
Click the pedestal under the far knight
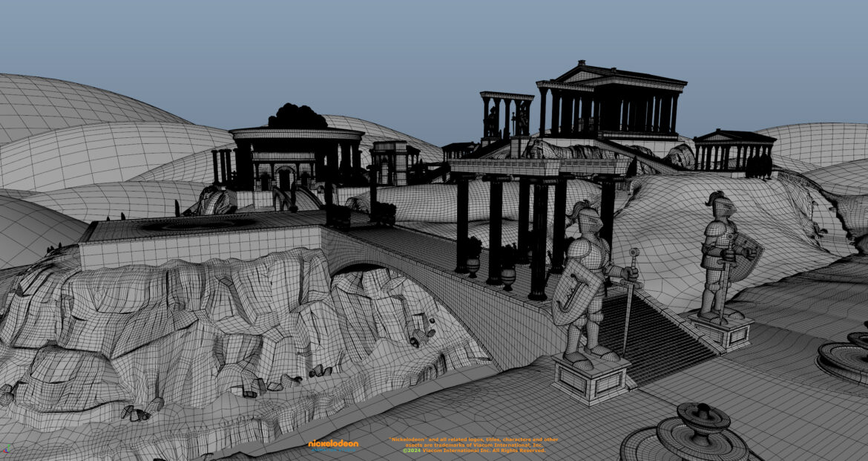click(x=720, y=330)
